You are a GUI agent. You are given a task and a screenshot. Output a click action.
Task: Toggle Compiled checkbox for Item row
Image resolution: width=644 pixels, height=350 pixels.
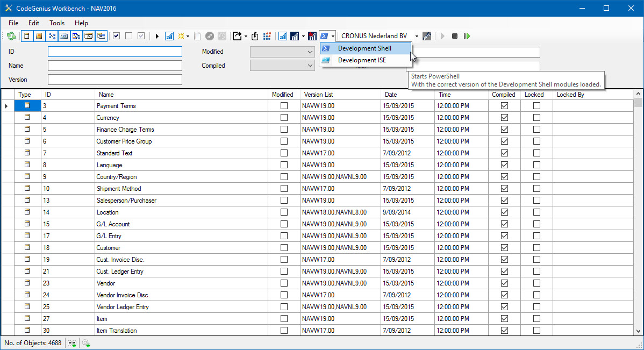(504, 318)
